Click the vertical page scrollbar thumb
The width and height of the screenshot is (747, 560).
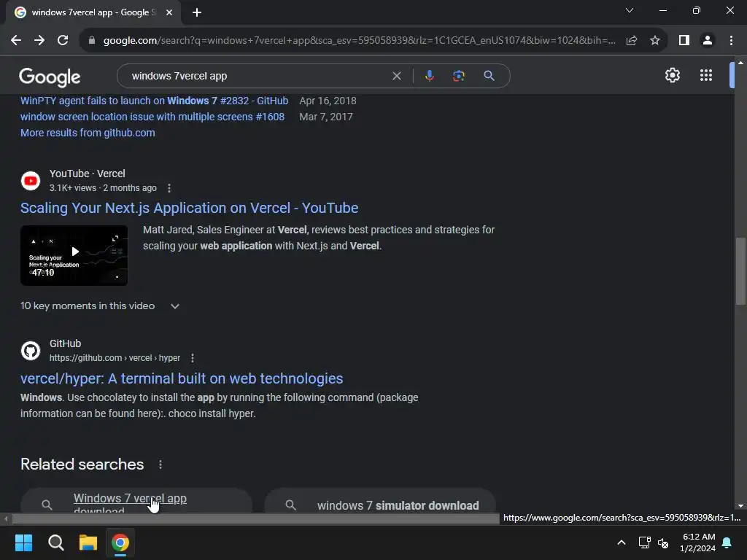(x=740, y=271)
